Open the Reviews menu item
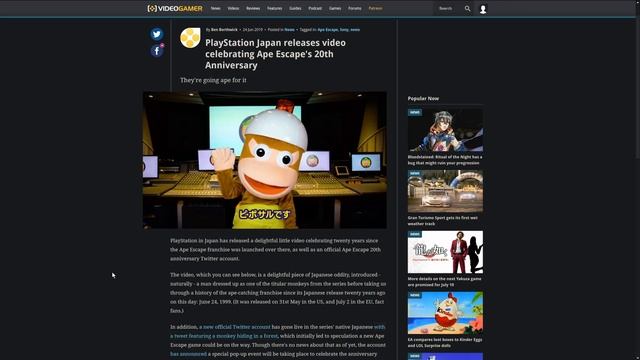 (x=253, y=8)
